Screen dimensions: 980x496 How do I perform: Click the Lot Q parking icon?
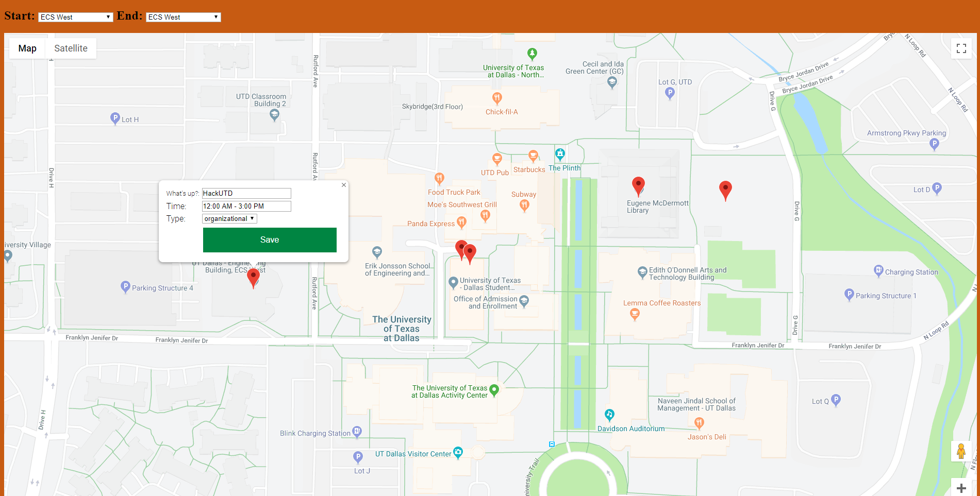pyautogui.click(x=836, y=400)
